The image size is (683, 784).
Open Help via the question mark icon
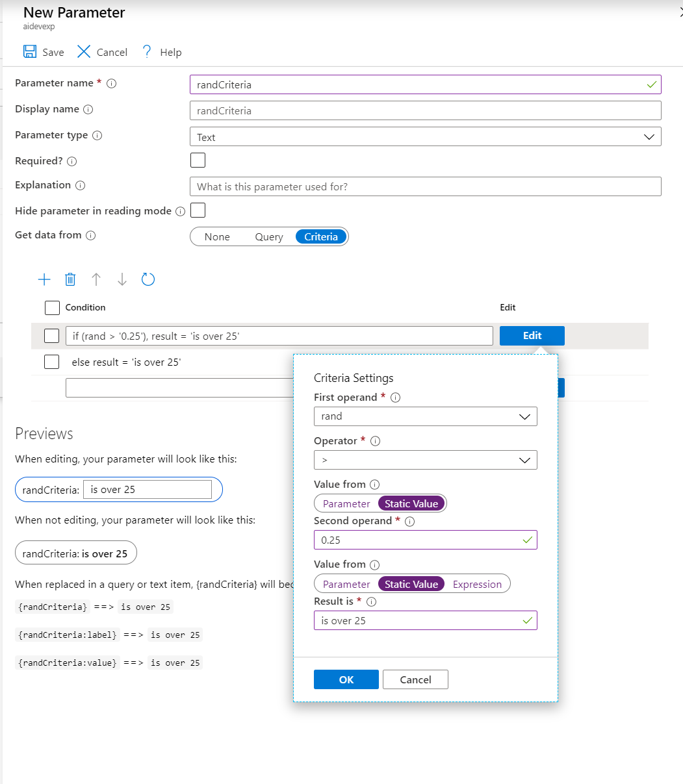pyautogui.click(x=147, y=52)
